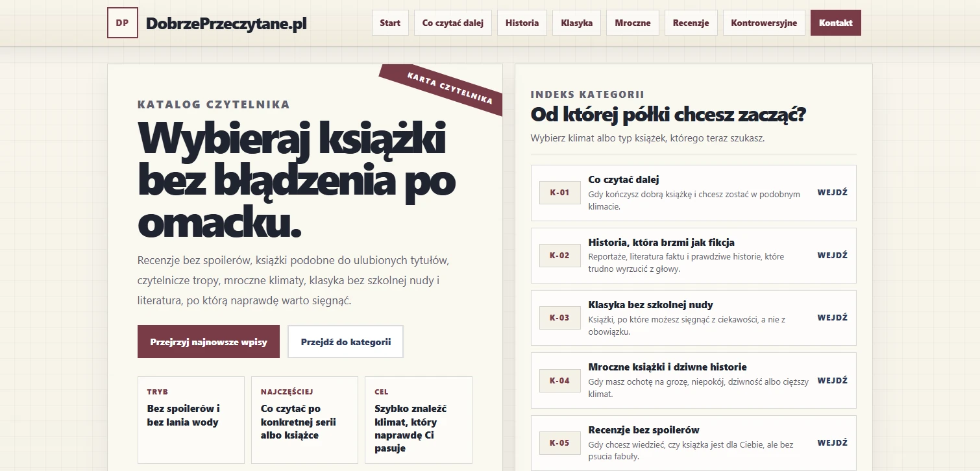Click the K-01 category badge
This screenshot has height=471, width=980.
point(559,193)
